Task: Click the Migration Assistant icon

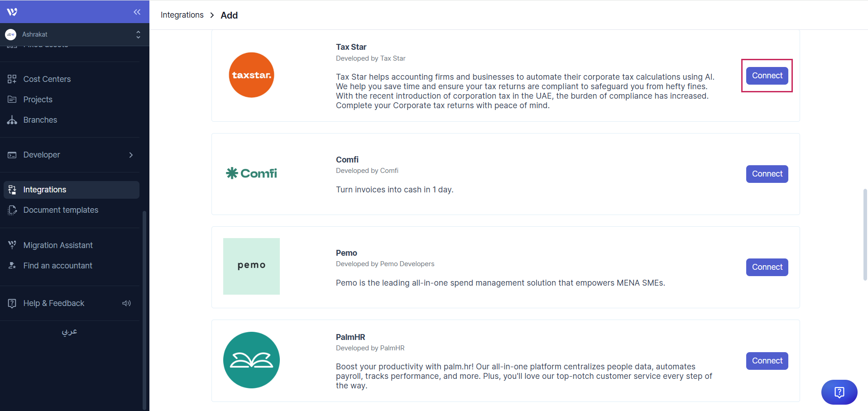Action: pyautogui.click(x=12, y=245)
